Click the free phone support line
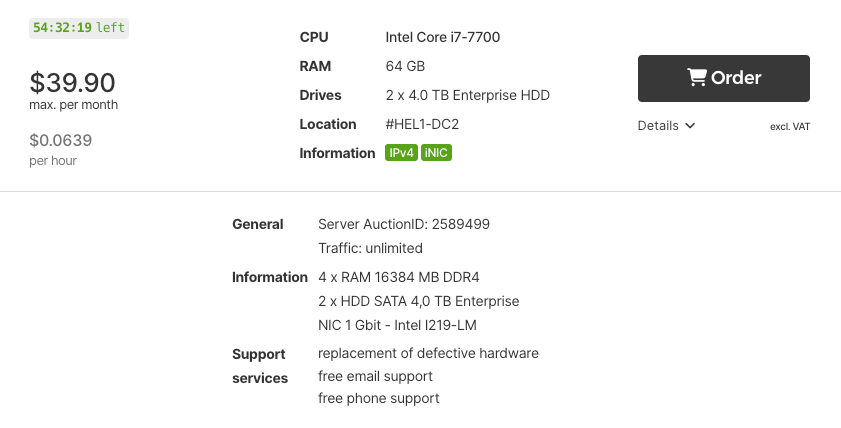 coord(379,398)
